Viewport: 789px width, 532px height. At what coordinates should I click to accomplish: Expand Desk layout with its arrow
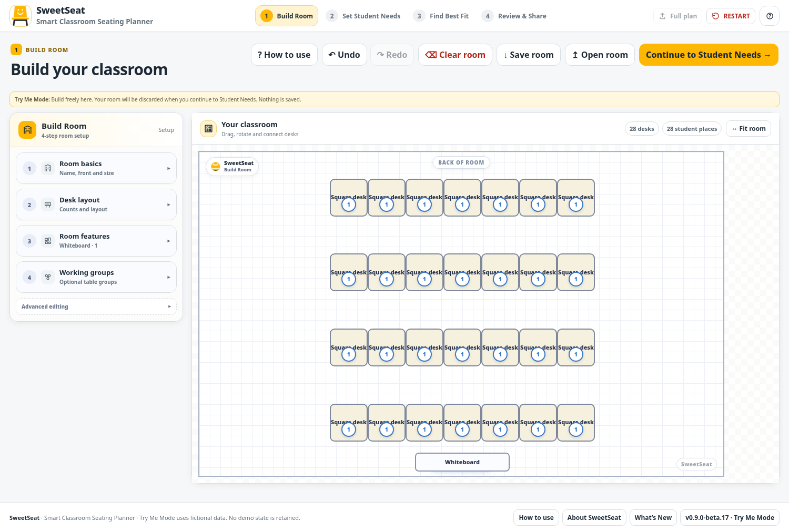coord(169,204)
